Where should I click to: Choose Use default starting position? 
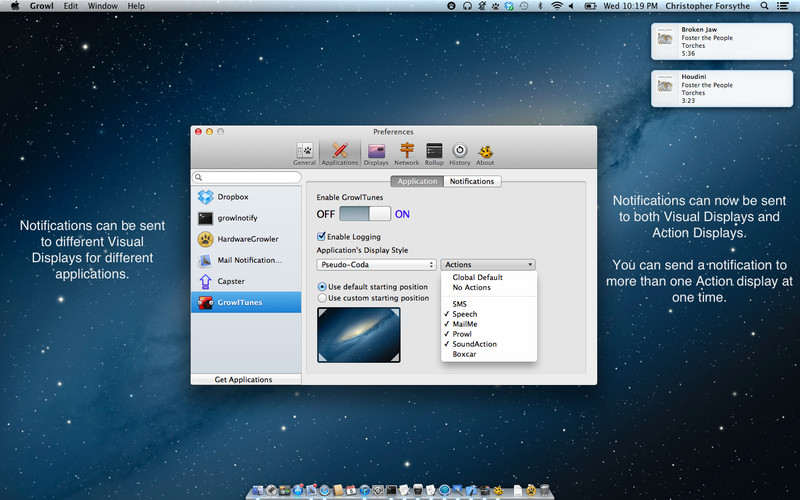[323, 286]
